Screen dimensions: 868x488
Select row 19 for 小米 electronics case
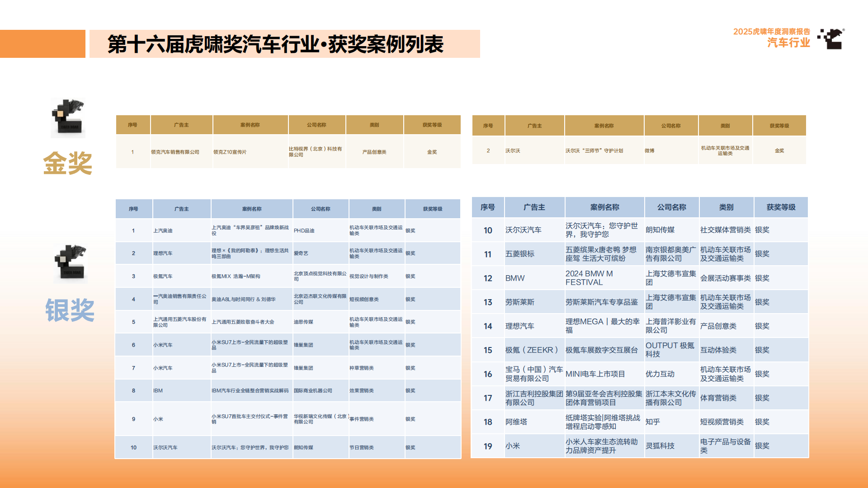pyautogui.click(x=633, y=446)
